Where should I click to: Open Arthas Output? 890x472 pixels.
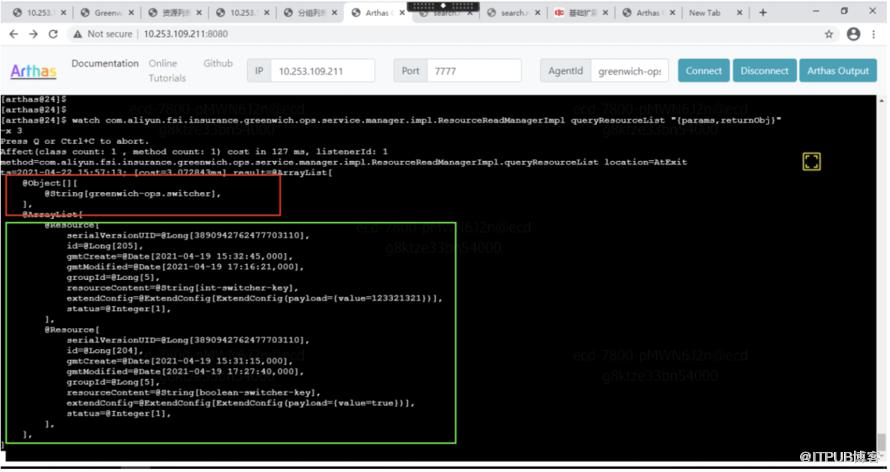[x=838, y=71]
